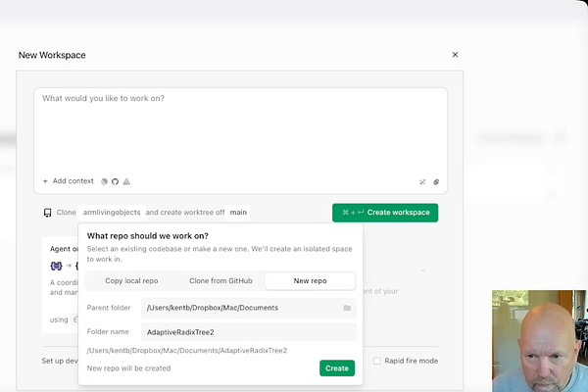The image size is (588, 392).
Task: Click the Folder name input field
Action: [x=249, y=332]
